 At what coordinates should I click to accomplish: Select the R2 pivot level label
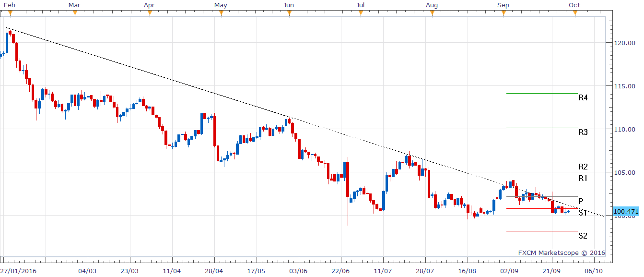click(583, 167)
